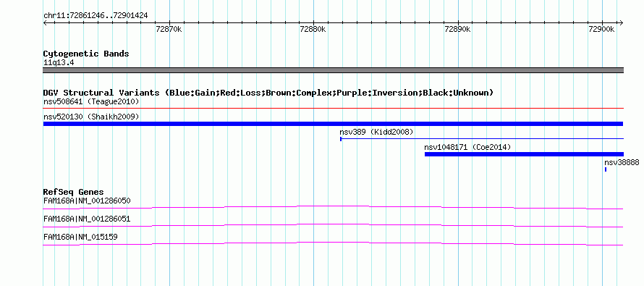Open the nsv38888 variant label
This screenshot has height=286, width=644.
(622, 162)
